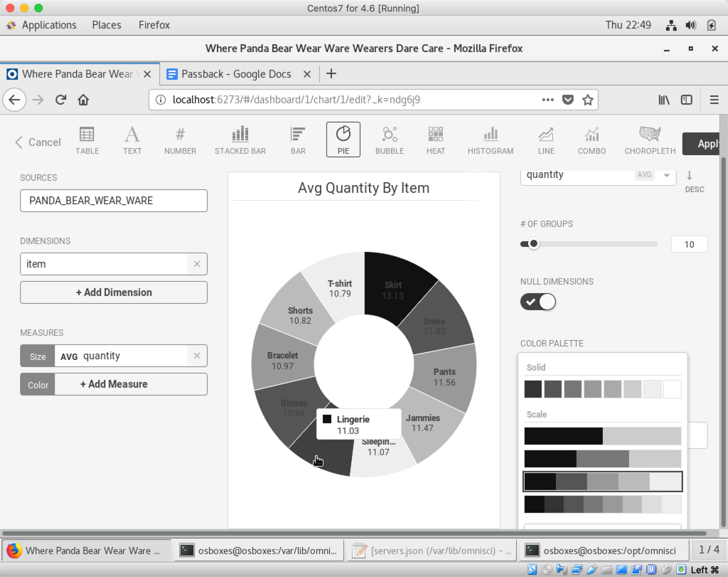Select the Combo chart type icon

[591, 139]
